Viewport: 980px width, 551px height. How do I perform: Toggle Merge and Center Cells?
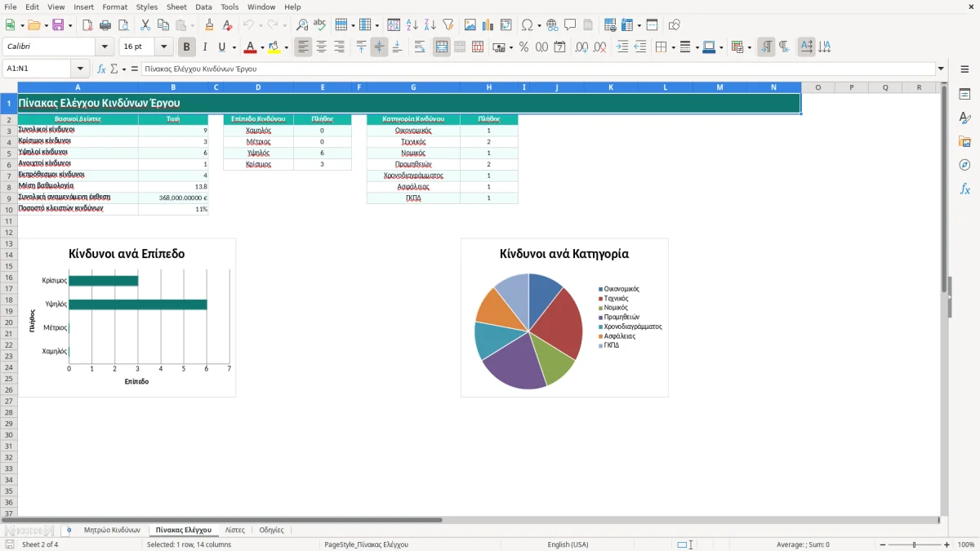(x=442, y=47)
